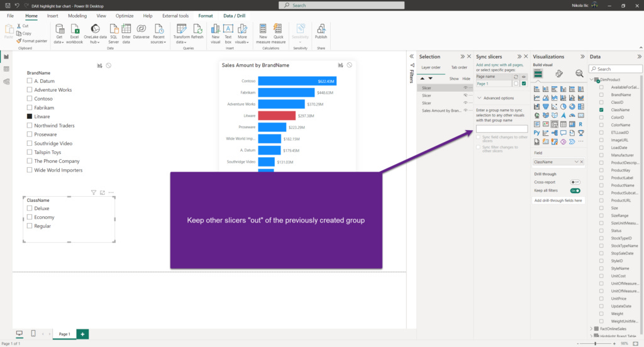Click focus mode icon above ClassName slicer
This screenshot has width=644, height=347.
tap(103, 192)
